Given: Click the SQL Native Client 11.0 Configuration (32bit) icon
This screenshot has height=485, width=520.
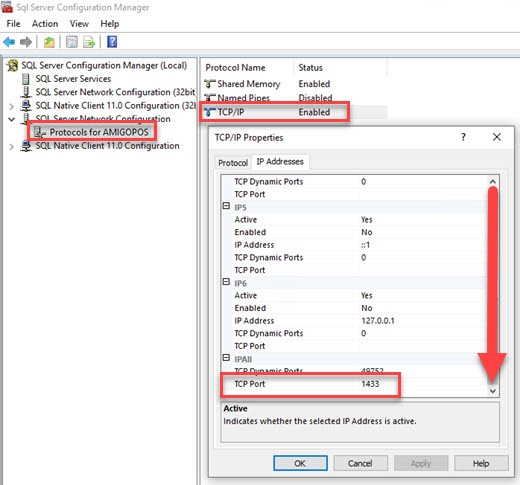Looking at the screenshot, I should pyautogui.click(x=26, y=106).
